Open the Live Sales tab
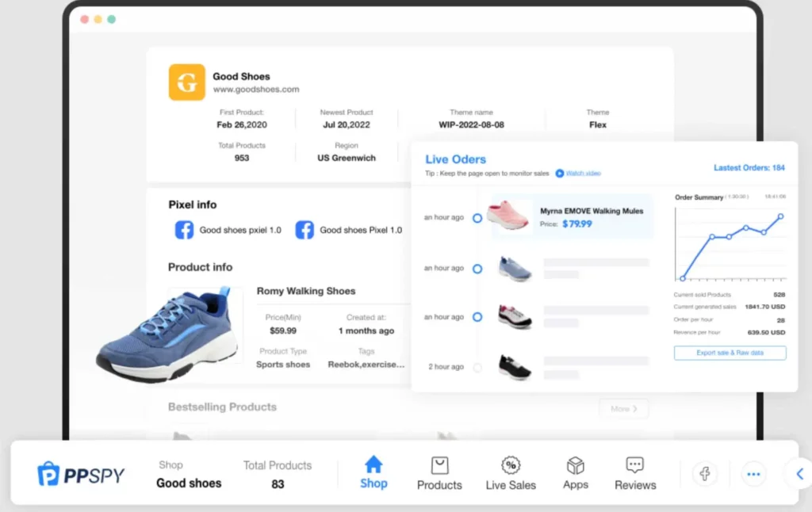The width and height of the screenshot is (812, 512). [511, 474]
